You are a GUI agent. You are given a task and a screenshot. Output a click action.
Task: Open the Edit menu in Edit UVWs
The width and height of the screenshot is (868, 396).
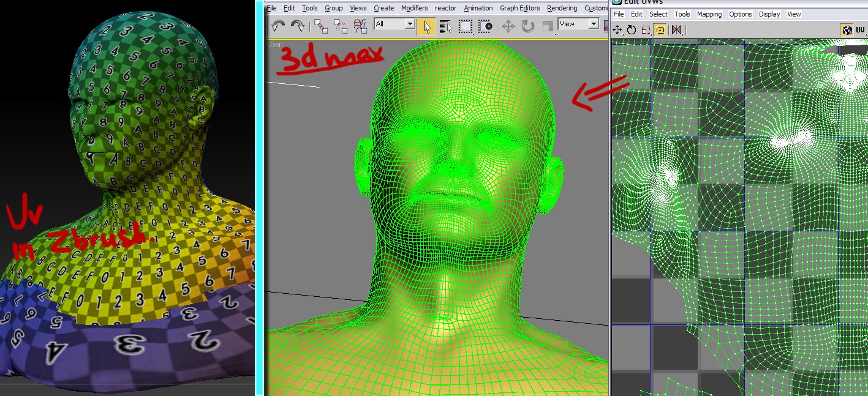[637, 14]
